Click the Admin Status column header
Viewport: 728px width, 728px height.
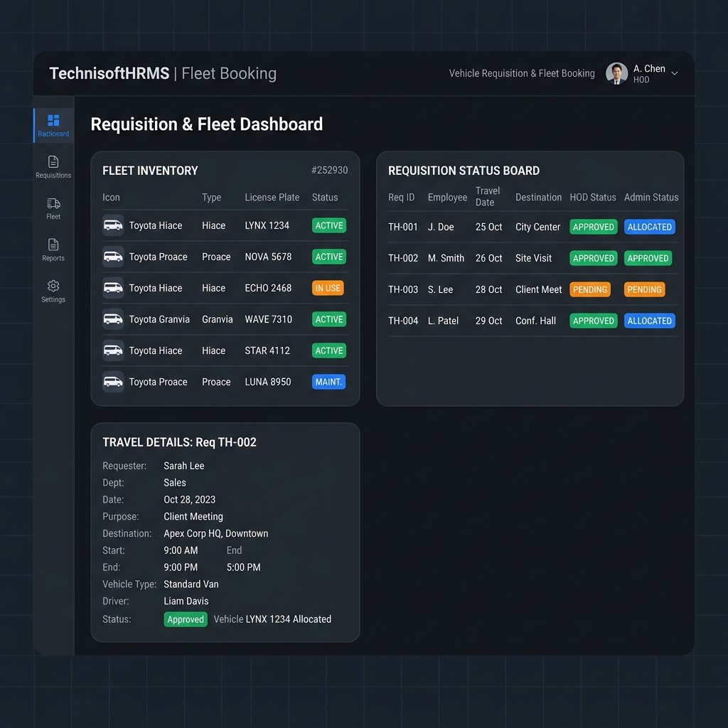(x=651, y=198)
